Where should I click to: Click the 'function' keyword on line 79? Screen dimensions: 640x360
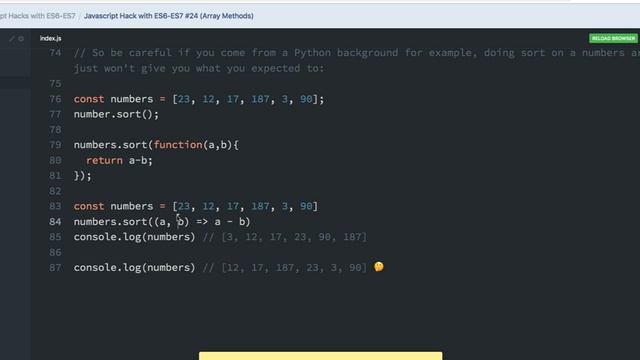coord(178,145)
